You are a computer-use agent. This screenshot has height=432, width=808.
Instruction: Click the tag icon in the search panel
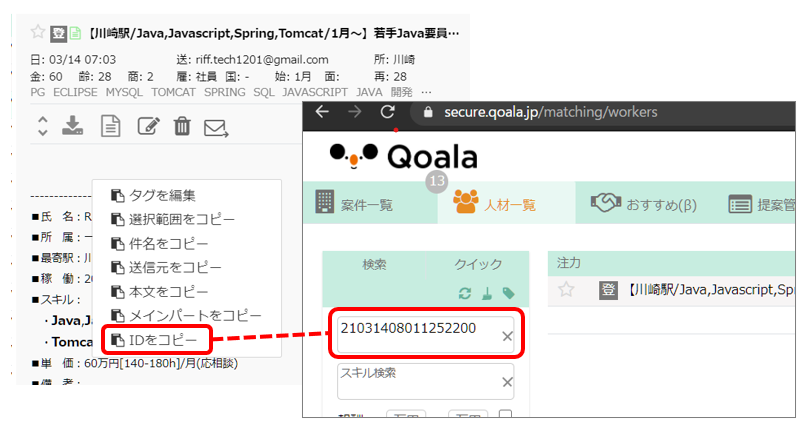tap(508, 293)
